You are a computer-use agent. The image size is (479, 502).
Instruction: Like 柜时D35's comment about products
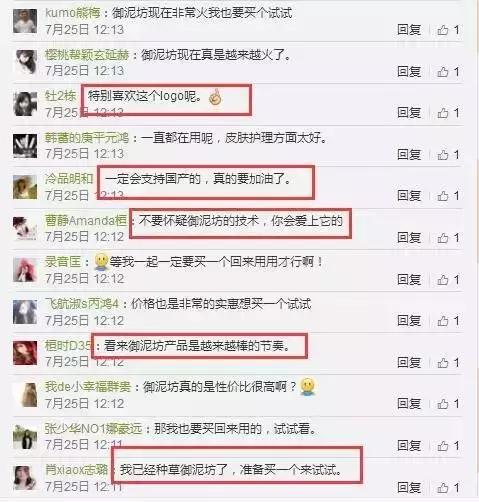[448, 362]
